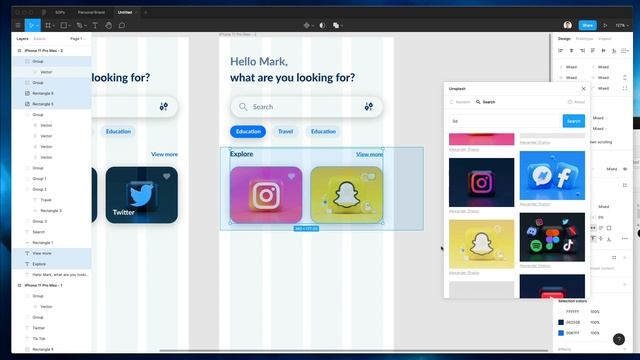Viewport: 640px width, 360px height.
Task: Switch to the Personal Brand file tab
Action: pos(91,12)
